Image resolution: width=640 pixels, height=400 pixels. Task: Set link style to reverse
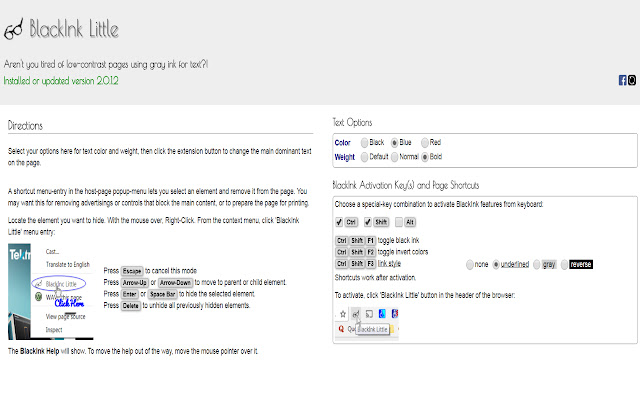564,264
